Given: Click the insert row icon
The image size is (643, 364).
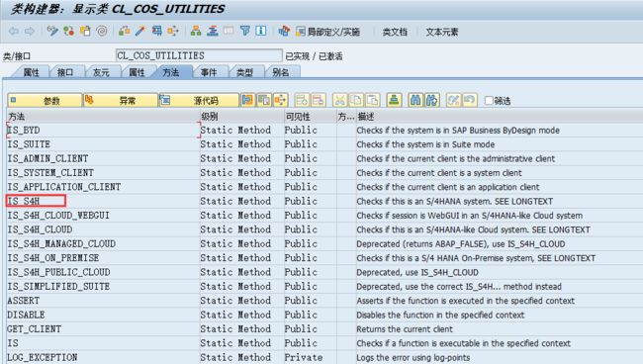Looking at the screenshot, I should coord(302,101).
